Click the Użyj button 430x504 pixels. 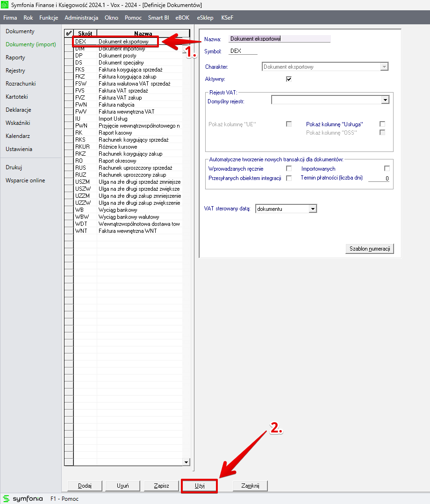pyautogui.click(x=200, y=486)
